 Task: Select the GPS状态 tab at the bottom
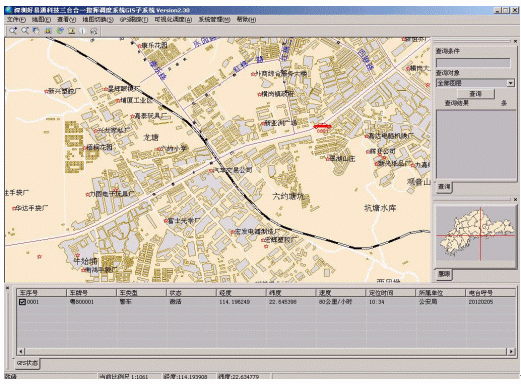coord(28,363)
